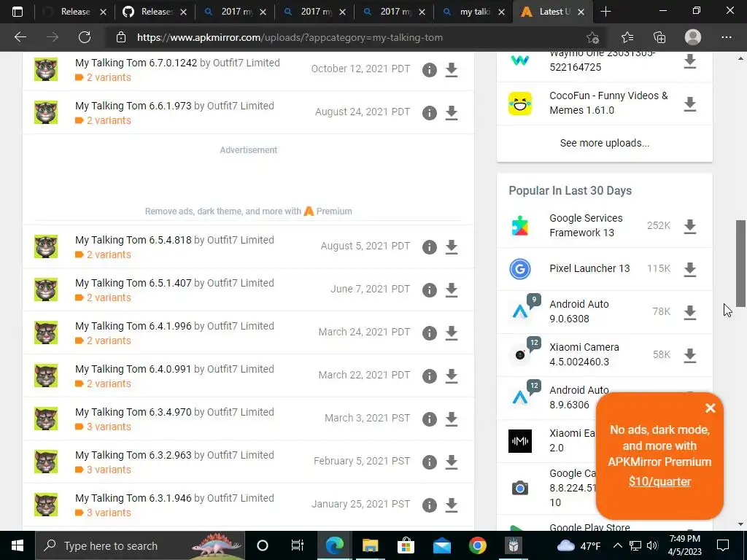This screenshot has width=747, height=560.
Task: Download Android Auto 9.0.6308
Action: [x=690, y=312]
